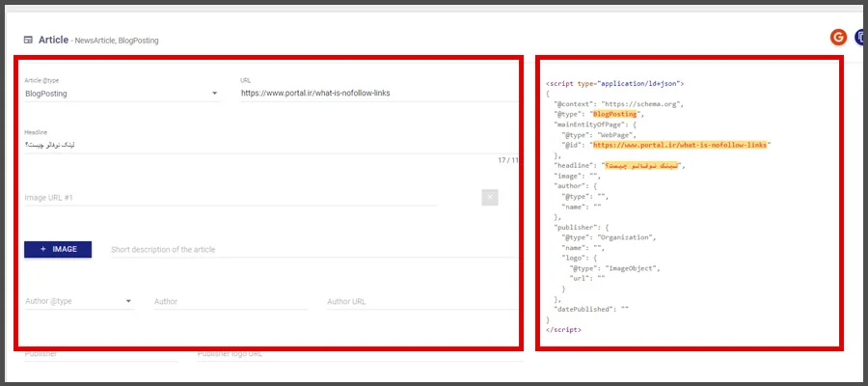This screenshot has width=868, height=386.
Task: Click the Image URL #1 field
Action: click(x=230, y=198)
